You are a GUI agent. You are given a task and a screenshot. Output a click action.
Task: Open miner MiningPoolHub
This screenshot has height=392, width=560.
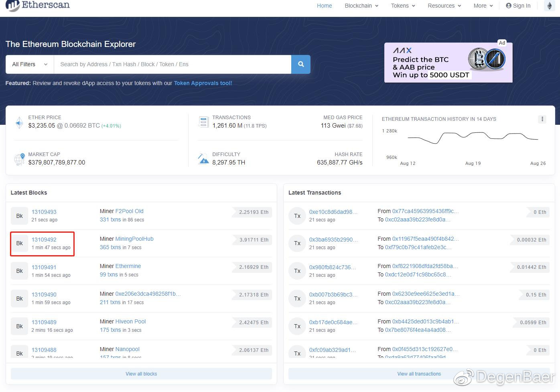click(x=134, y=239)
